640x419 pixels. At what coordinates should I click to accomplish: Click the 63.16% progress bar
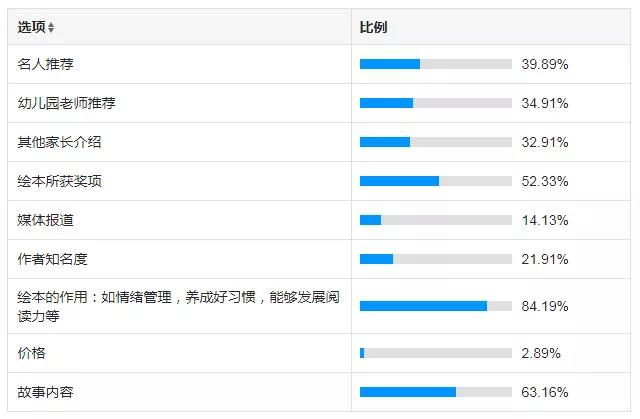436,392
